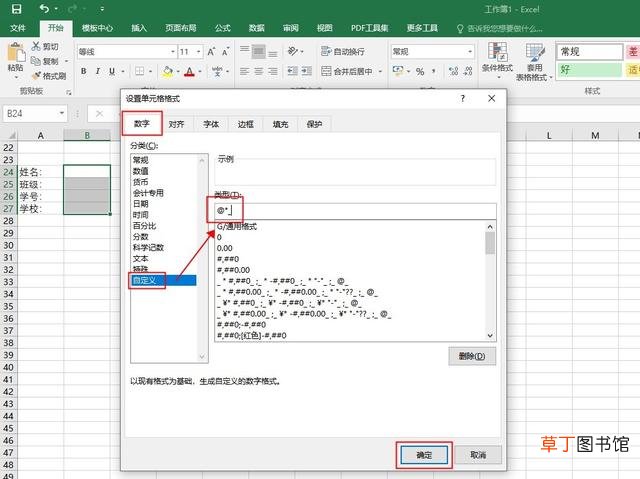
Task: Toggle Wrap Text (自动换行)
Action: click(343, 51)
